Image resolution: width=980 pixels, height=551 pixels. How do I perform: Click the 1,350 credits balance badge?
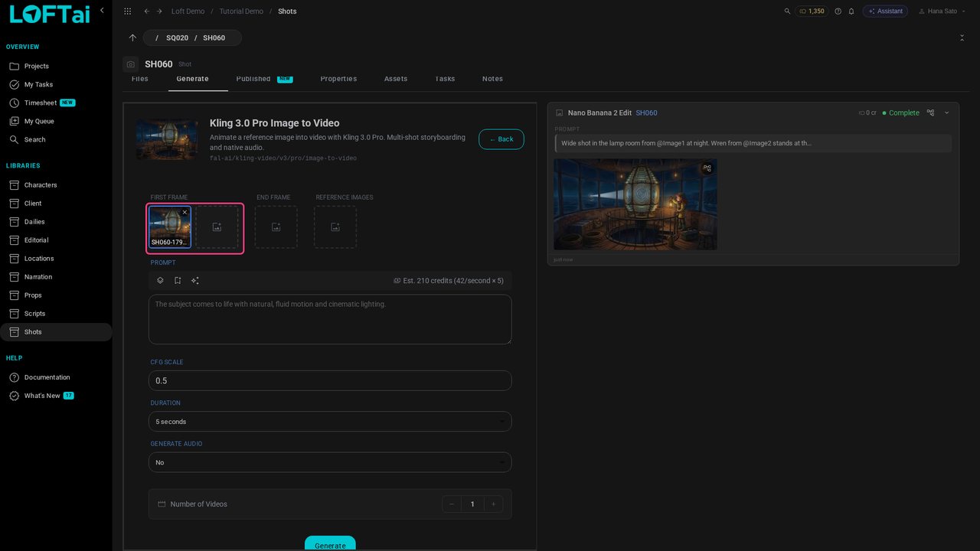[x=812, y=11]
